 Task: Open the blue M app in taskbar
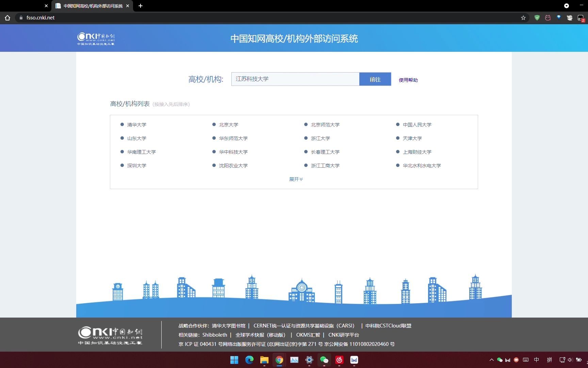(354, 360)
